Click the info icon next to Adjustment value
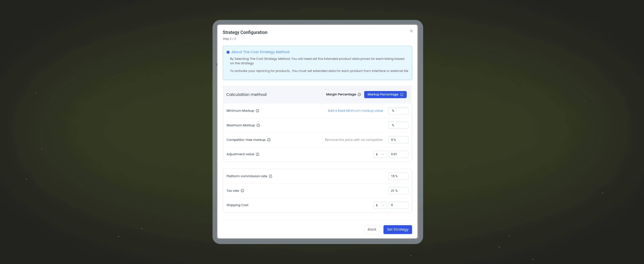Screen dimensions: 644x264 coord(258,154)
